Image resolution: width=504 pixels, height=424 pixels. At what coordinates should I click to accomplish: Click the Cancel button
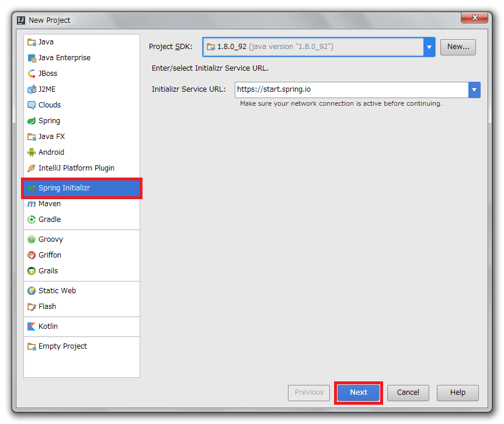[408, 392]
